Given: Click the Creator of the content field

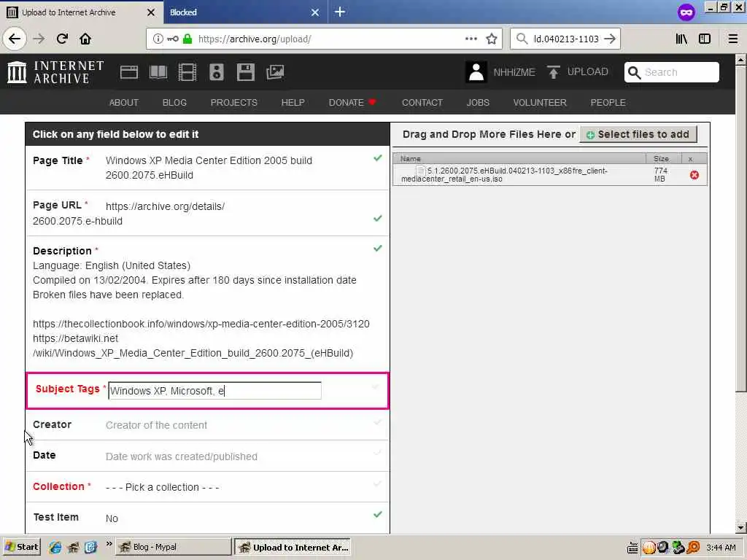Looking at the screenshot, I should (x=156, y=425).
